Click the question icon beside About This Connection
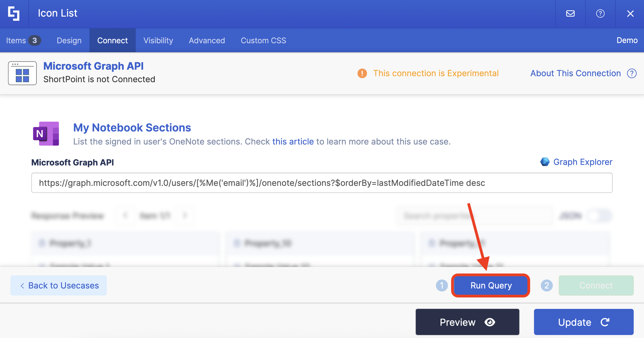 pyautogui.click(x=632, y=73)
